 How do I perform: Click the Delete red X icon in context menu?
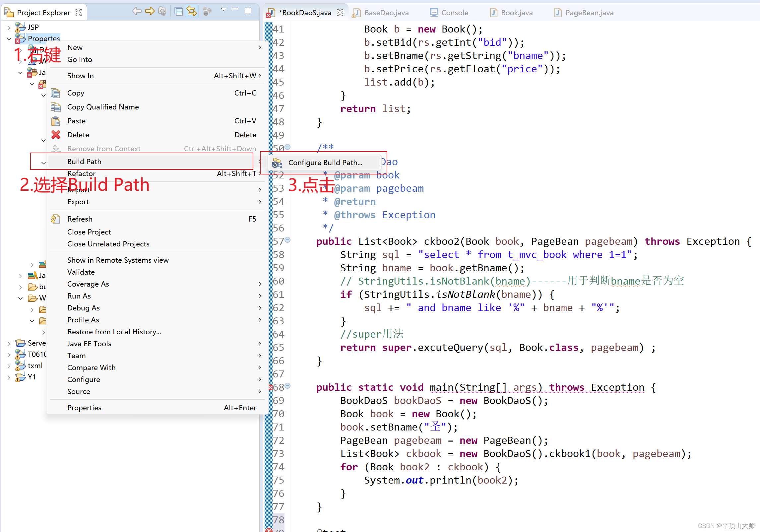point(56,135)
